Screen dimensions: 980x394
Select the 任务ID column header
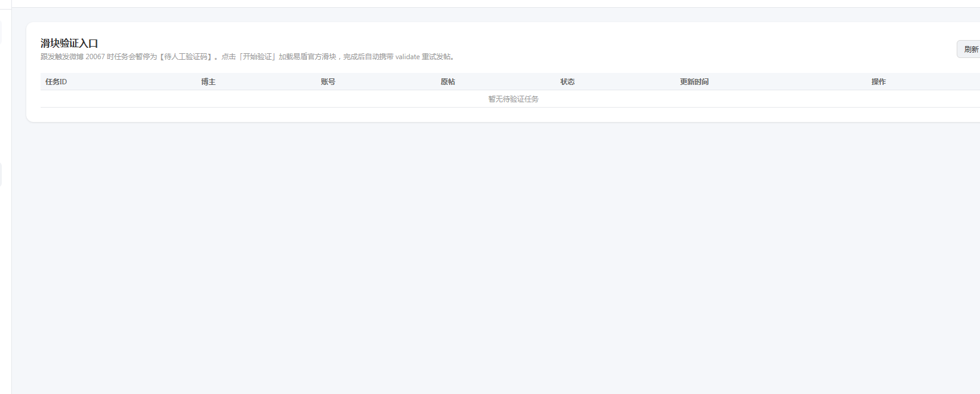click(56, 82)
